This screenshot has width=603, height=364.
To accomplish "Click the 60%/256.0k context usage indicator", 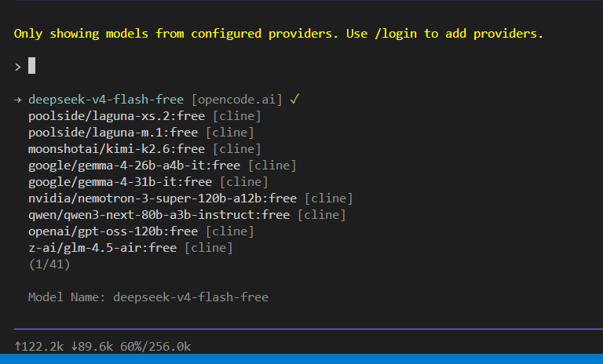I will [155, 346].
